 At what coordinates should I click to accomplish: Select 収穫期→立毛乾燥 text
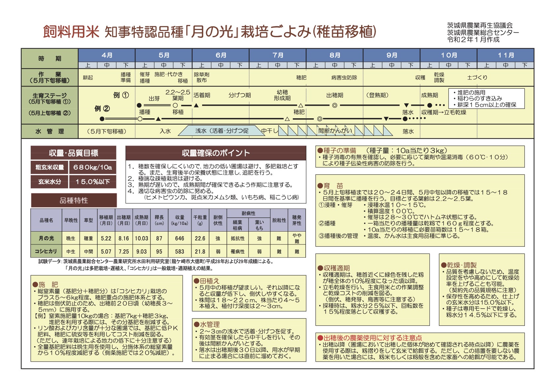(x=444, y=112)
